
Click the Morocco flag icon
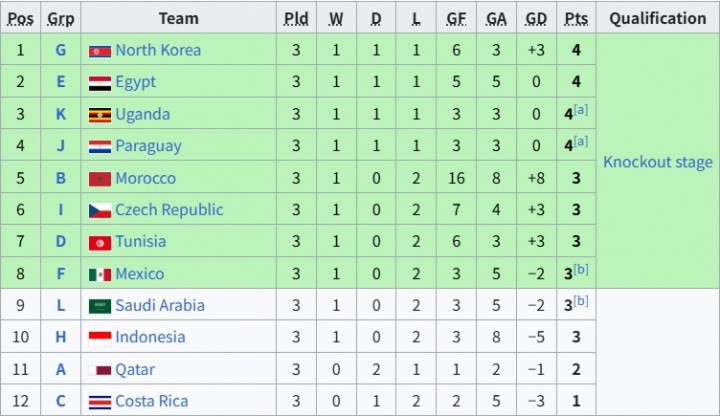pyautogui.click(x=99, y=178)
